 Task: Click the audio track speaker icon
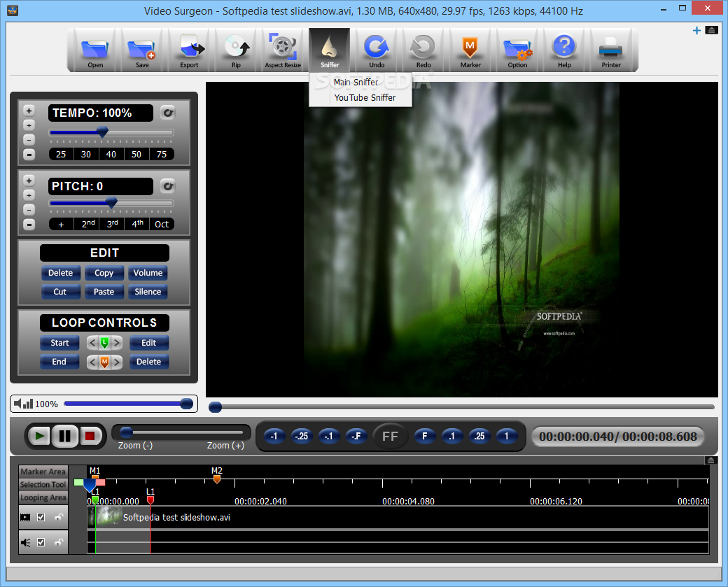(x=25, y=542)
